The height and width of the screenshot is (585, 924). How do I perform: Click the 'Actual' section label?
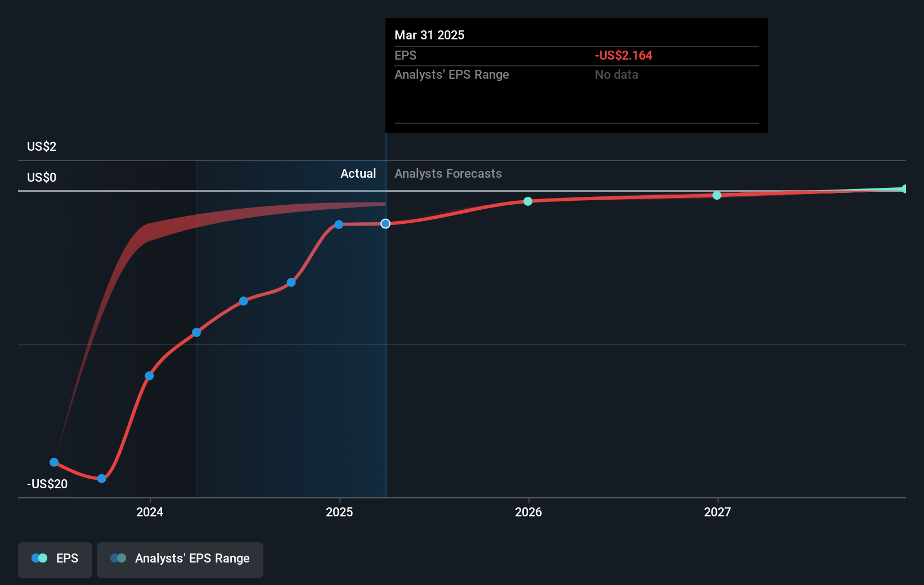tap(358, 173)
